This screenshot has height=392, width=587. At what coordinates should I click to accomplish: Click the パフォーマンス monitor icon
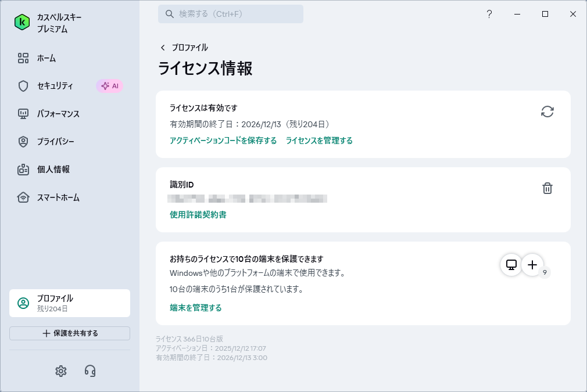click(23, 114)
